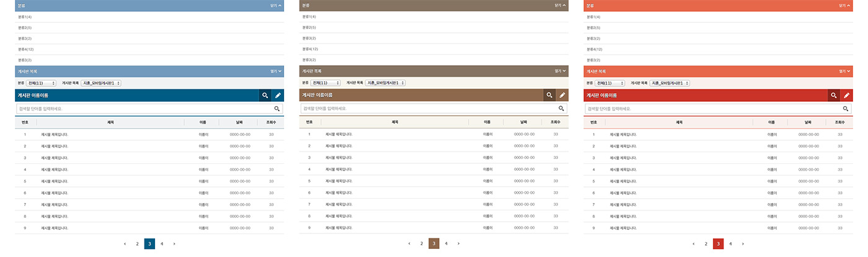
Task: Collapse the 분류 section with 닫기 in blue panel
Action: tap(276, 5)
